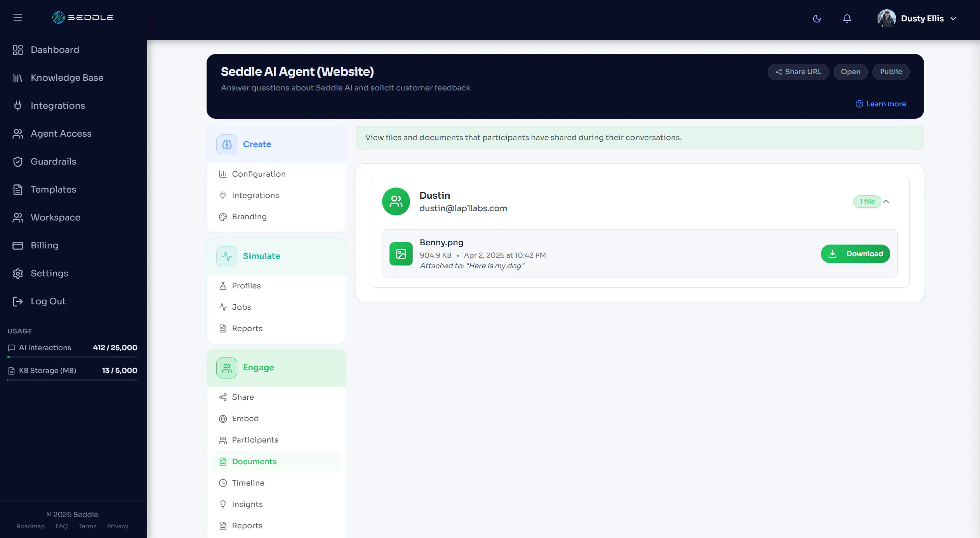Click the Share nodes icon under Engage

tap(223, 397)
